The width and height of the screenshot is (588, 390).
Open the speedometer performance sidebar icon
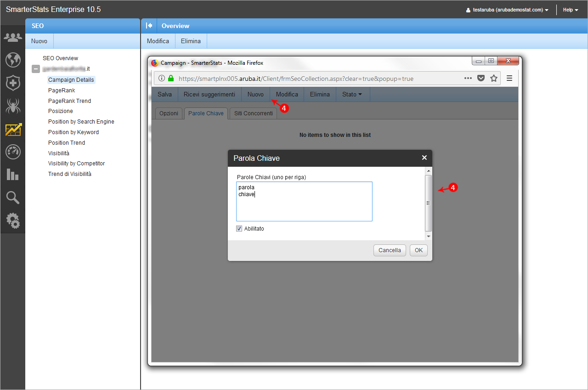(13, 152)
